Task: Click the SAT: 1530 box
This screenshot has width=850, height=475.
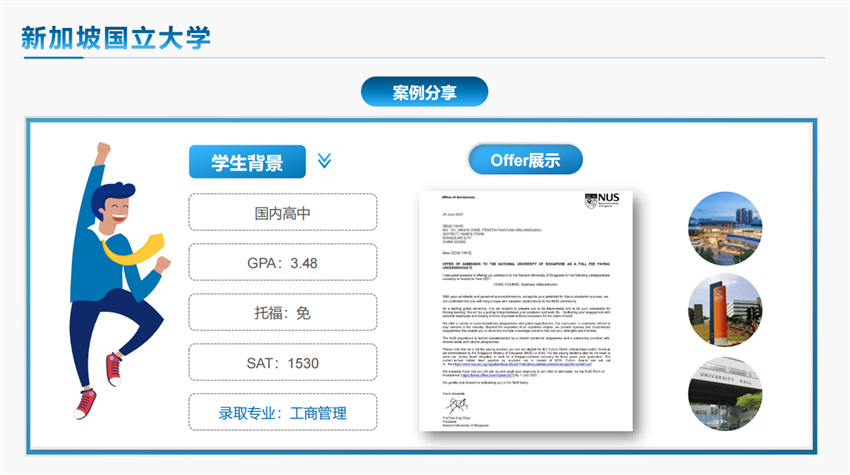Action: (x=282, y=363)
